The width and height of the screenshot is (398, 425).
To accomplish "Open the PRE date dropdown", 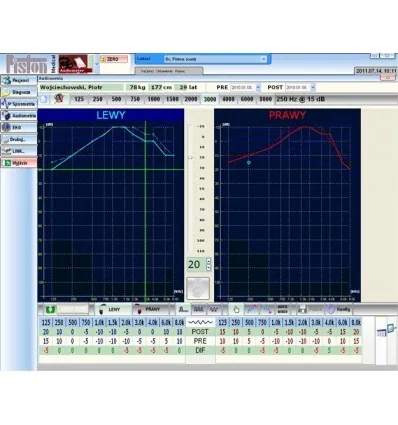I will [258, 87].
